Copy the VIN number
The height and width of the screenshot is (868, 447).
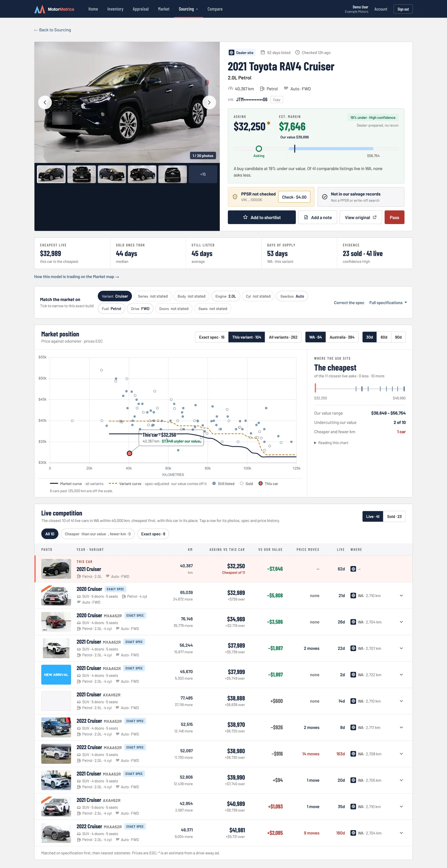pyautogui.click(x=277, y=99)
